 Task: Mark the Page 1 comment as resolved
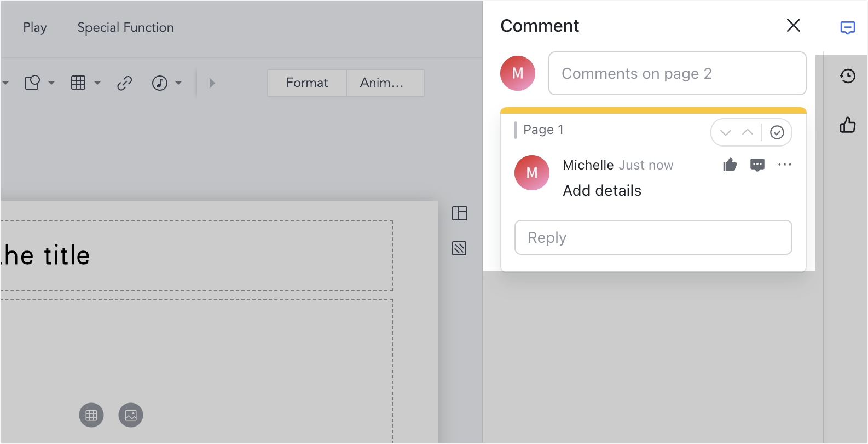pos(777,132)
